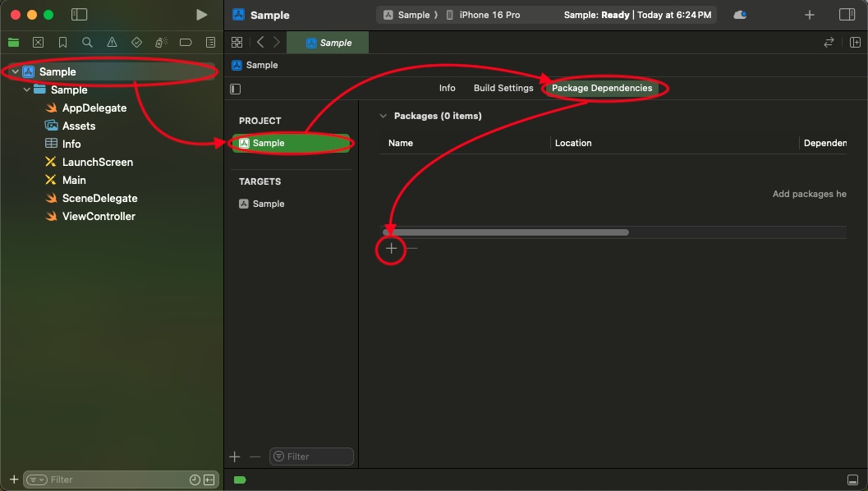Click the add editor split icon
Image resolution: width=868 pixels, height=491 pixels.
click(855, 43)
